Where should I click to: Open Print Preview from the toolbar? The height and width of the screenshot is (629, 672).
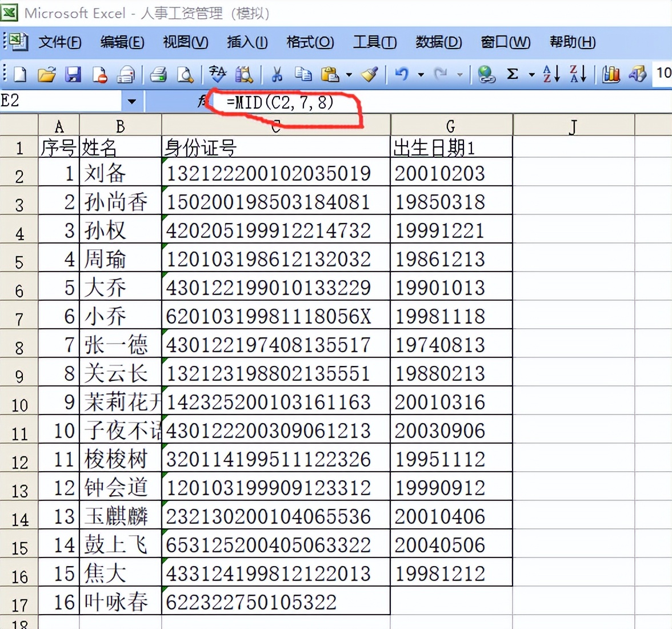(x=185, y=74)
